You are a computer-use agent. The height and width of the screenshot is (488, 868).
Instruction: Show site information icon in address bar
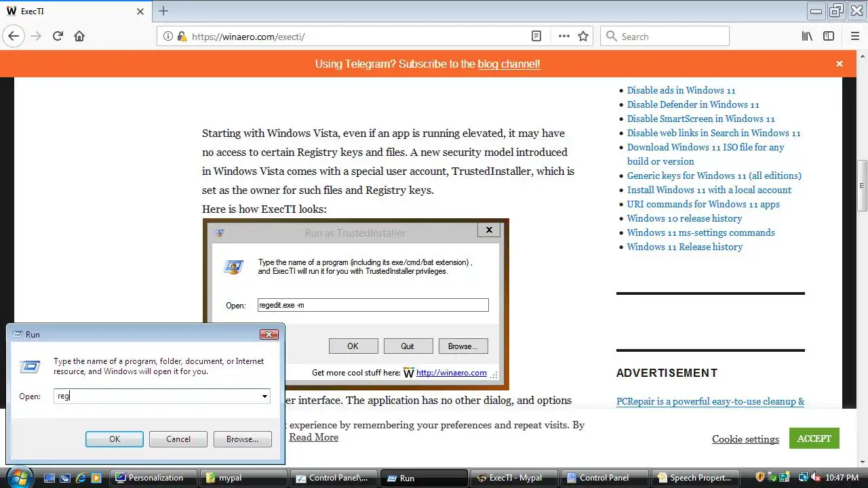(168, 37)
